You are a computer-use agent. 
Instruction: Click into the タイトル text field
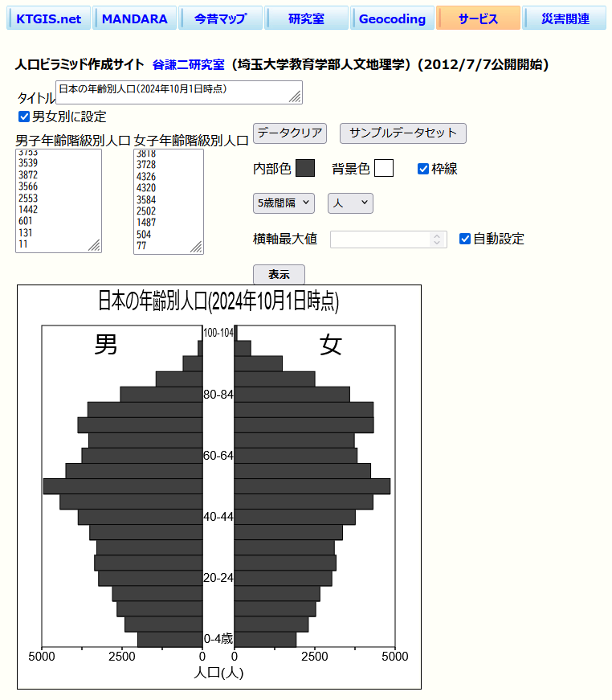coord(179,92)
